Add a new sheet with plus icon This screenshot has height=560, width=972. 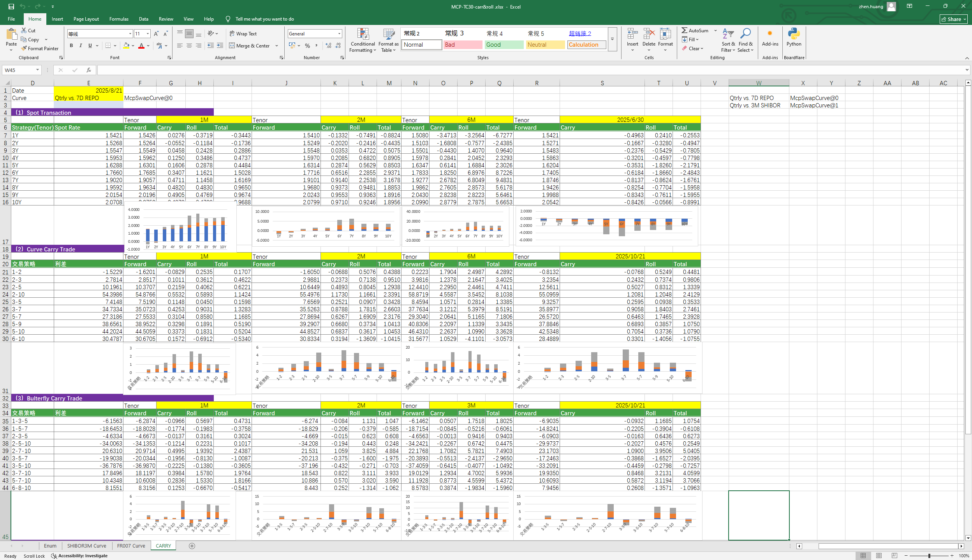click(192, 546)
